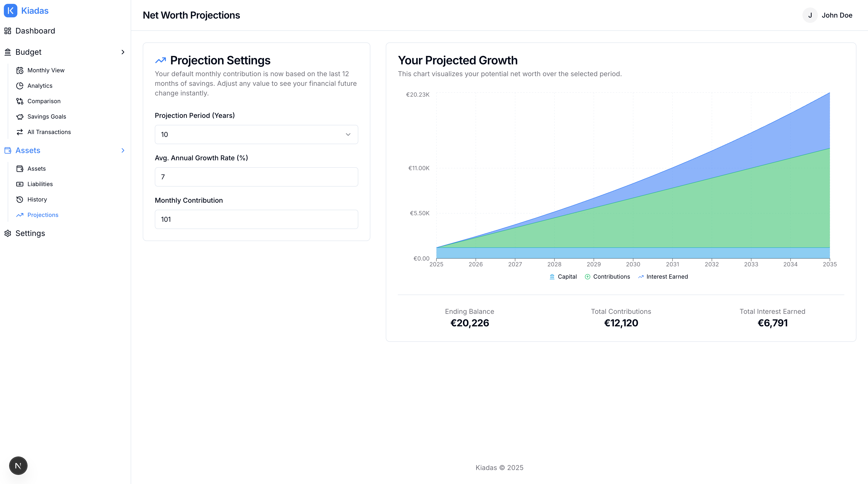The width and height of the screenshot is (868, 484).
Task: Select the Comparison icon in the sidebar
Action: pyautogui.click(x=20, y=101)
